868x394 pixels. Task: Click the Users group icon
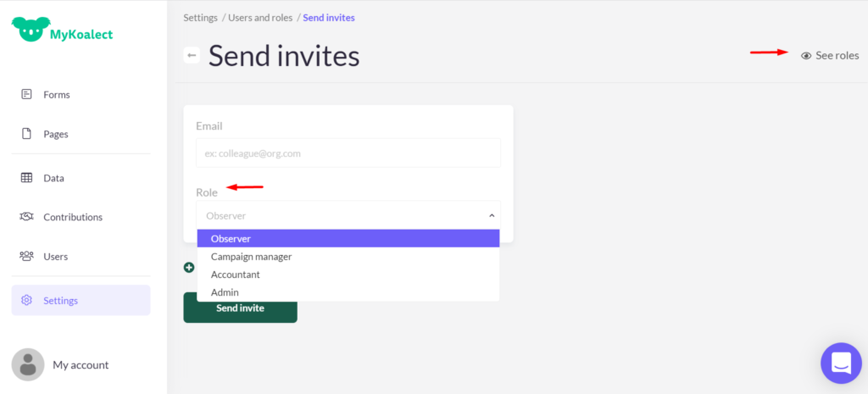[x=26, y=256]
